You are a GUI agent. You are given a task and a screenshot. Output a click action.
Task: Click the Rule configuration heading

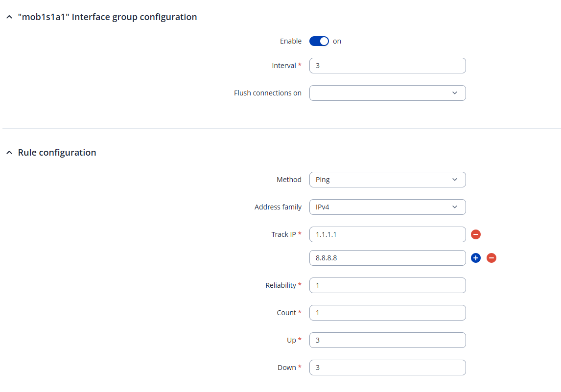pos(57,153)
